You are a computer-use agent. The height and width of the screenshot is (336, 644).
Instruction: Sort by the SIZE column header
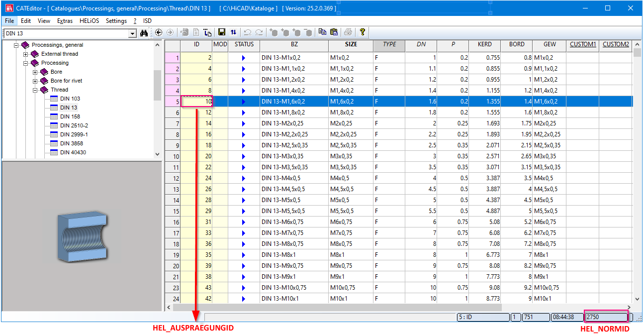coord(351,44)
